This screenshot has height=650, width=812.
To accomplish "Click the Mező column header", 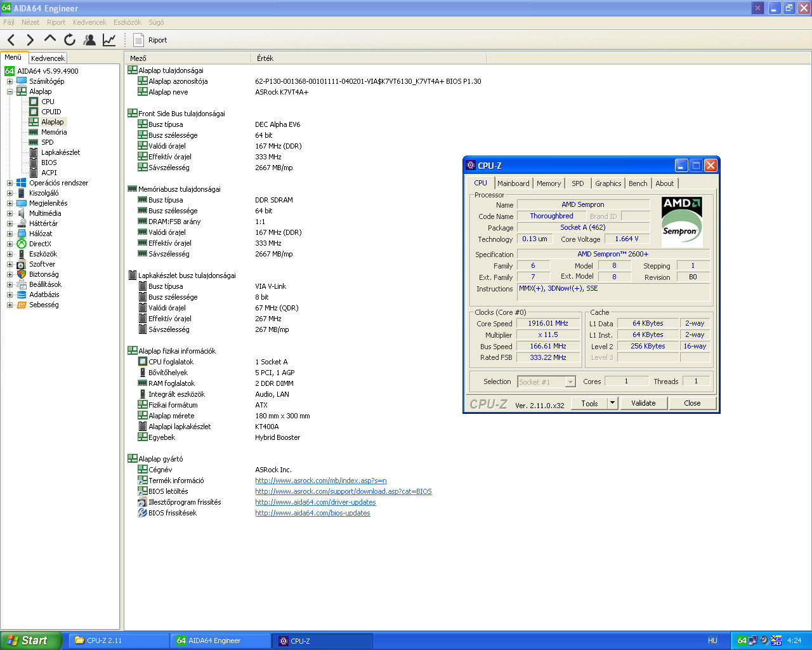I will [x=188, y=58].
